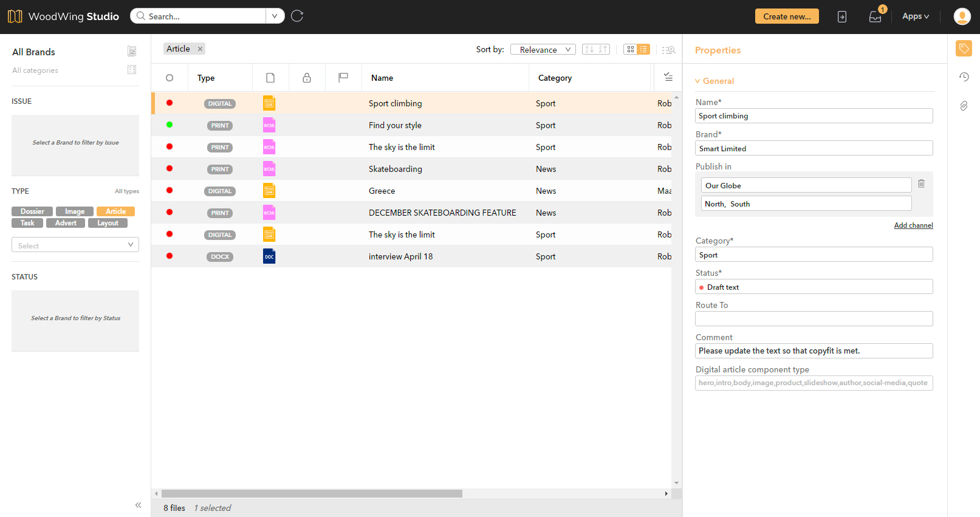
Task: Click the Create new button
Action: tap(786, 16)
